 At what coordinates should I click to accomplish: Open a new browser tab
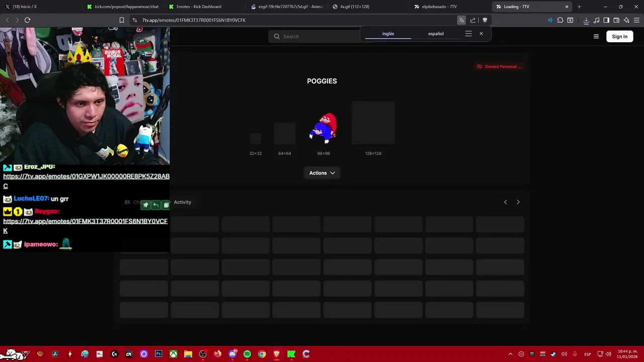[579, 7]
